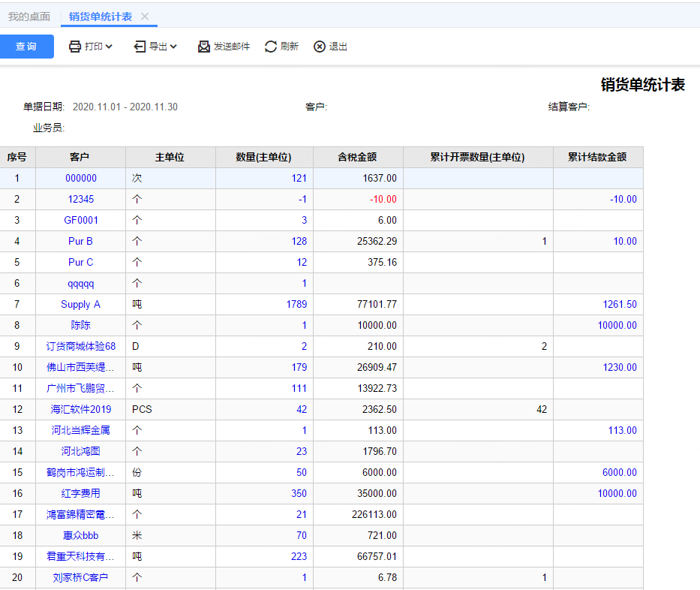Open customer link 陈陈
The width and height of the screenshot is (700, 590).
[x=81, y=325]
